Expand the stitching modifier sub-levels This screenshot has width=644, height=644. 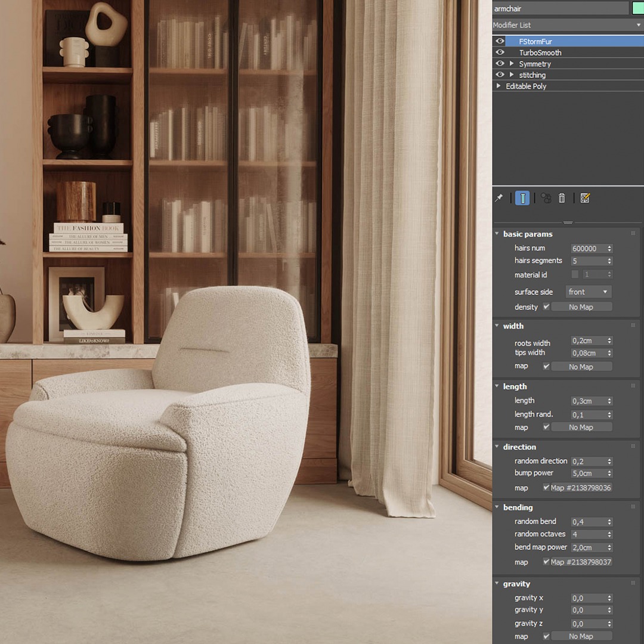[512, 75]
